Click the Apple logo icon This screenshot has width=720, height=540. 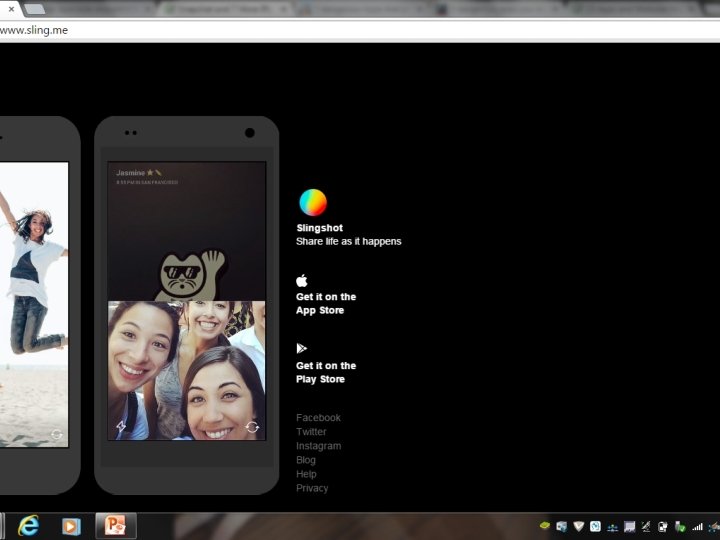tap(302, 281)
